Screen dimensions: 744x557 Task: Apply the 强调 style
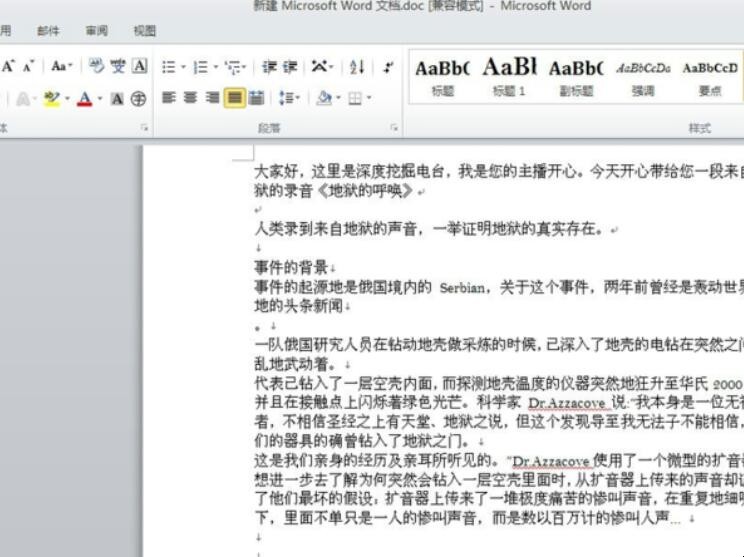[643, 77]
